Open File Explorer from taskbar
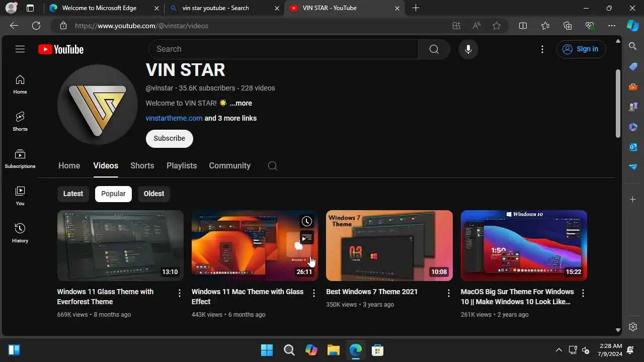This screenshot has width=644, height=362. click(x=334, y=350)
